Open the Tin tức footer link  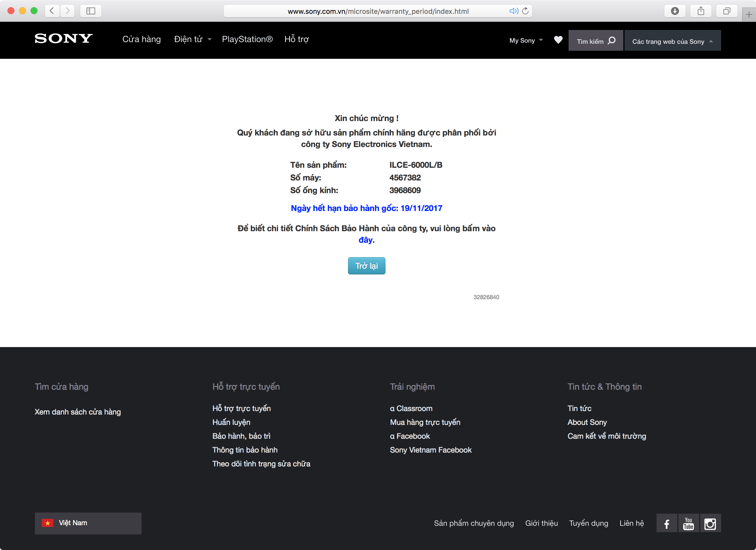coord(579,408)
